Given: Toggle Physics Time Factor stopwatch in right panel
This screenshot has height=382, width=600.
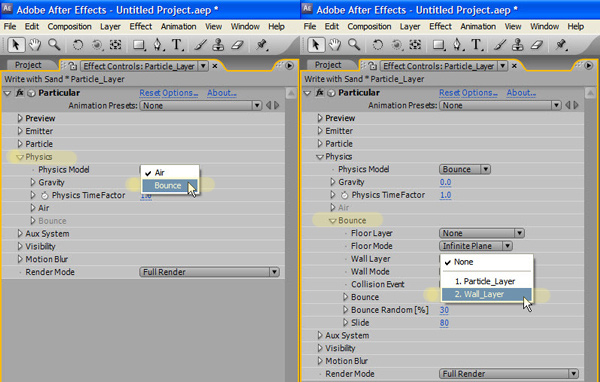Looking at the screenshot, I should click(344, 195).
